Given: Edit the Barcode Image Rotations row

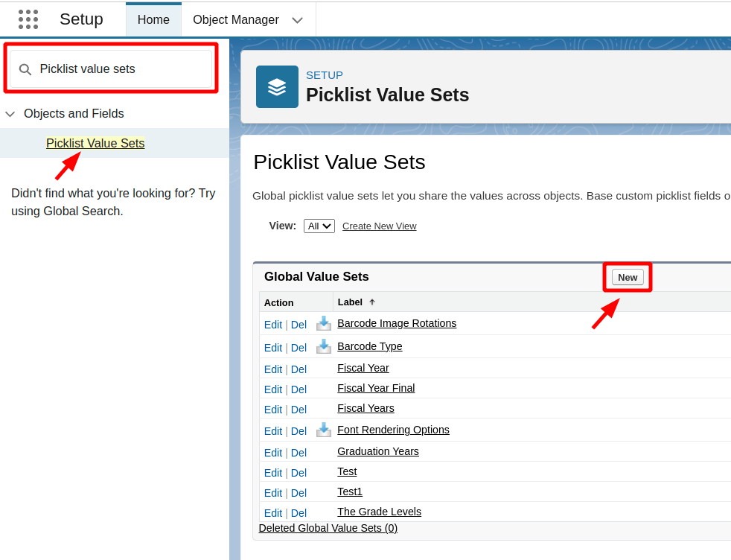Looking at the screenshot, I should click(x=272, y=325).
